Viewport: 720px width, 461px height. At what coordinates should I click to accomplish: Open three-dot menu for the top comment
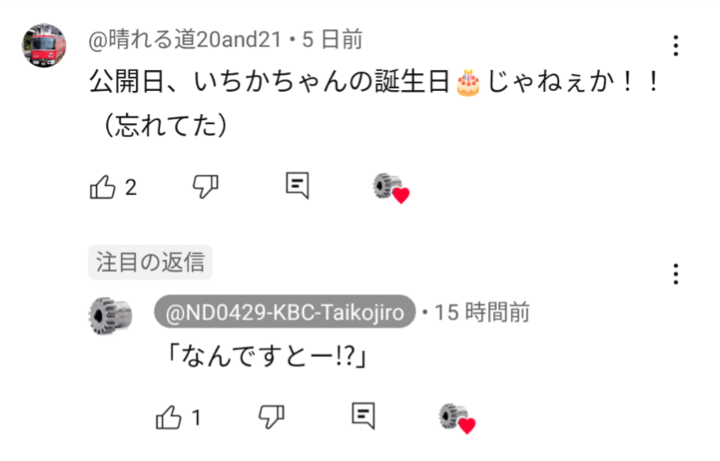(675, 45)
